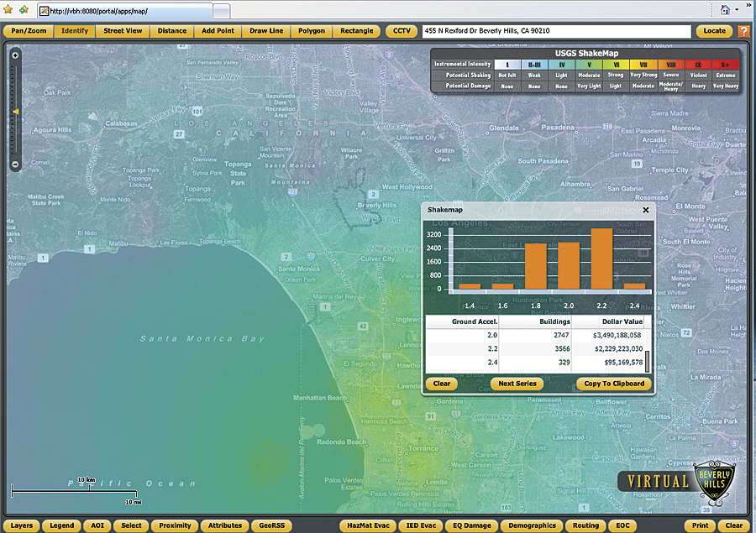Click Next Series in Shakemap popup
Viewport: 756px width, 533px height.
[x=517, y=384]
